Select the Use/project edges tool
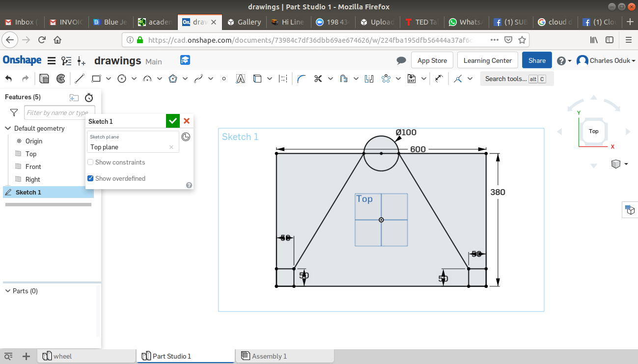 [x=257, y=79]
